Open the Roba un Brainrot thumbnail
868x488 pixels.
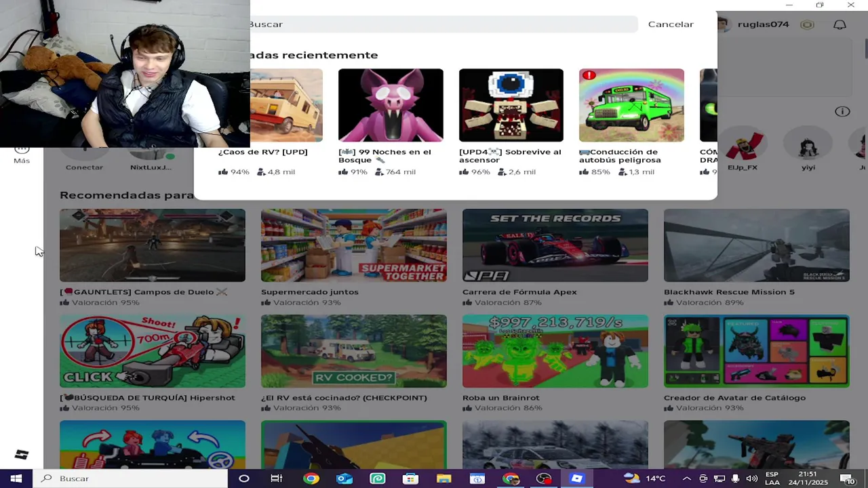coord(555,351)
